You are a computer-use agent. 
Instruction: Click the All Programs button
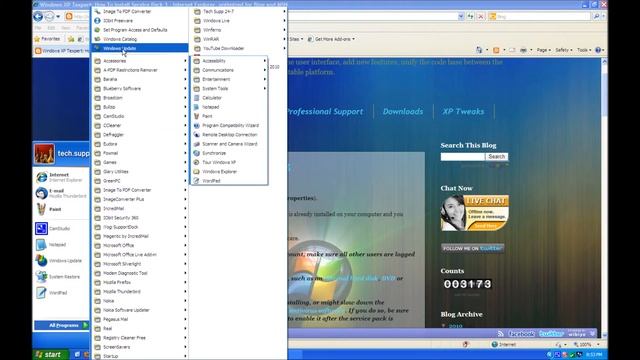[62, 325]
